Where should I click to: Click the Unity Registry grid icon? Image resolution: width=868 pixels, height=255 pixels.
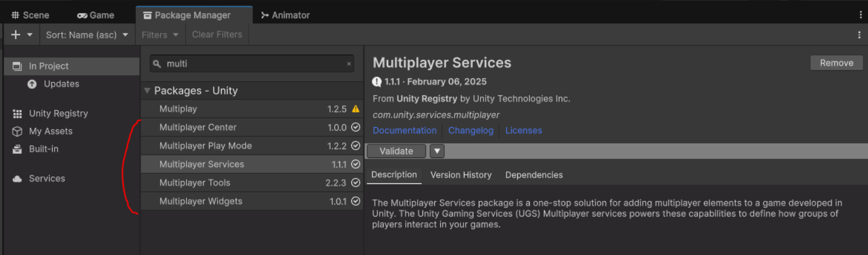point(17,114)
